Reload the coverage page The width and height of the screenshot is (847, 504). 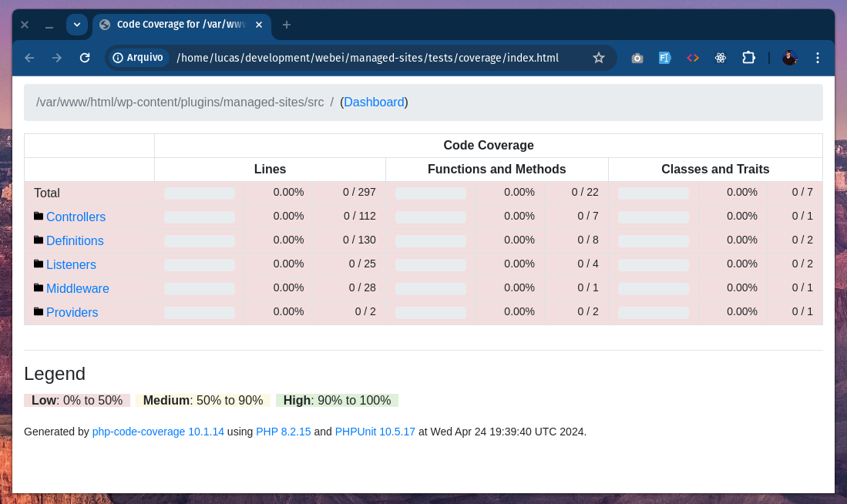point(85,58)
